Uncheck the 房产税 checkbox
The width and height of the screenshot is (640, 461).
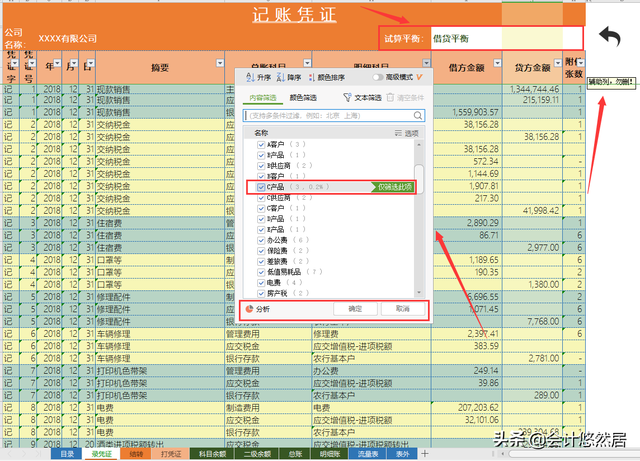point(261,293)
